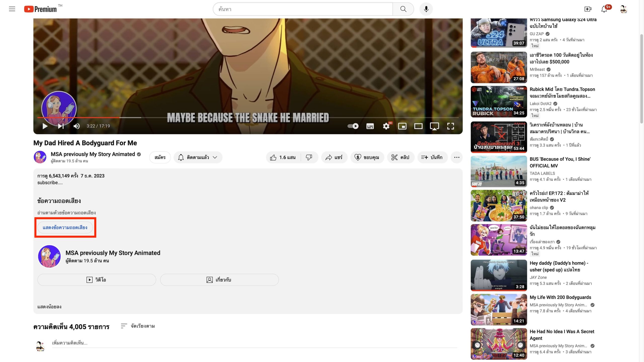The width and height of the screenshot is (644, 362).
Task: Collapse description with แสดงน้อยลง
Action: click(49, 307)
